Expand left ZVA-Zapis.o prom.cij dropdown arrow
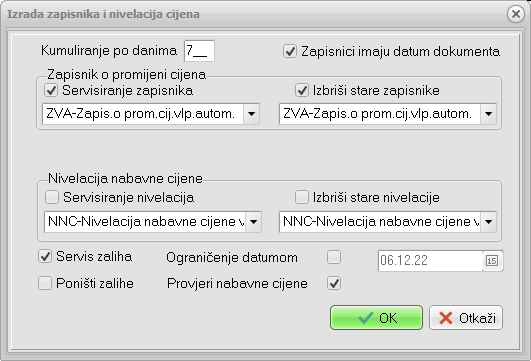531x361 pixels. click(x=251, y=114)
